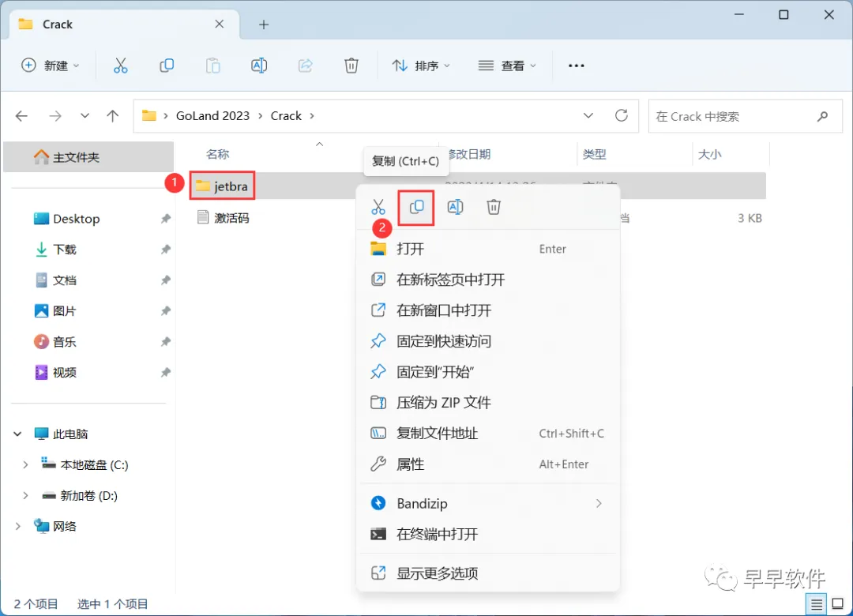Screen dimensions: 853x616
Task: Close the Crack tab
Action: coord(220,24)
